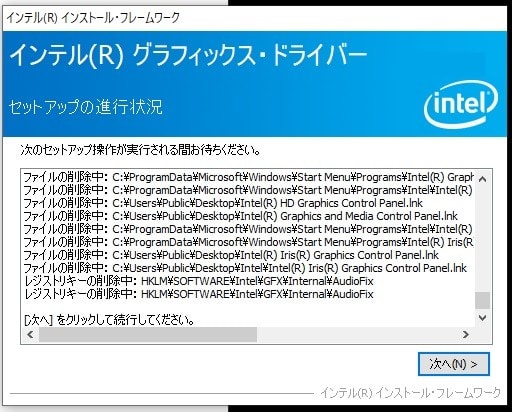Click the [次へ] をクリックして続行してください text
The height and width of the screenshot is (412, 512).
110,320
